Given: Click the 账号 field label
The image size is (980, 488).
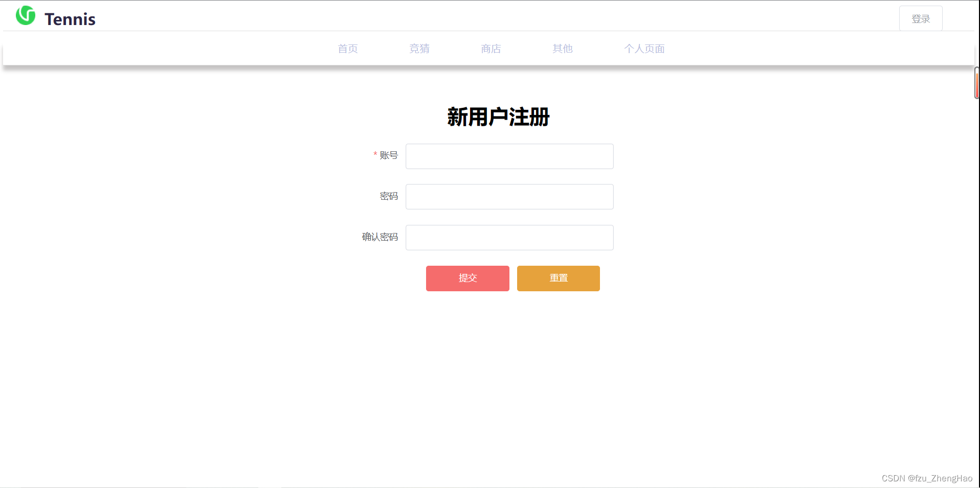Looking at the screenshot, I should coord(389,156).
